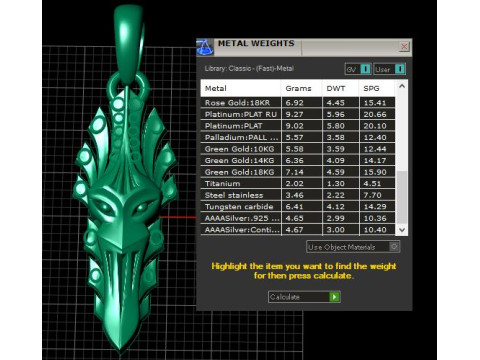Select the AAAASilver:Conti... row
Screen dimensions: 480x360
tap(298, 229)
